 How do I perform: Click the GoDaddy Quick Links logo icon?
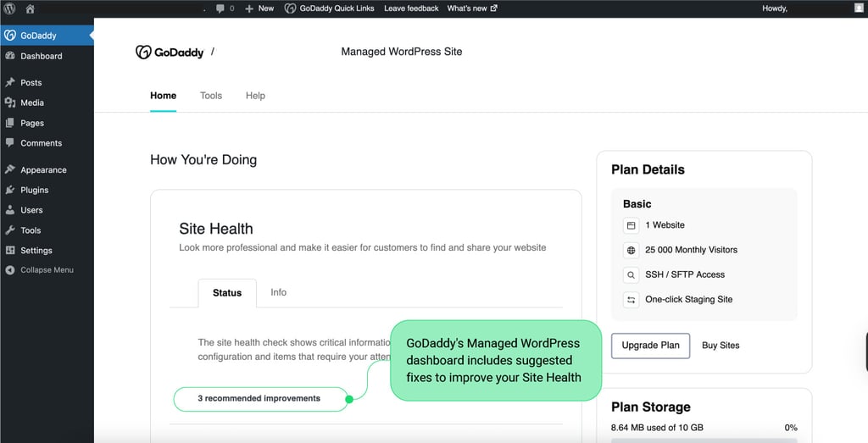[290, 8]
